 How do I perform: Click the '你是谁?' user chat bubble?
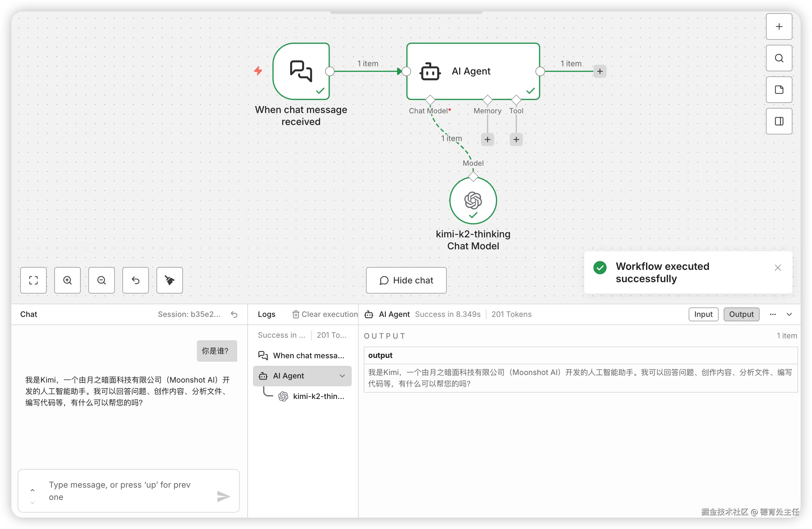click(217, 350)
